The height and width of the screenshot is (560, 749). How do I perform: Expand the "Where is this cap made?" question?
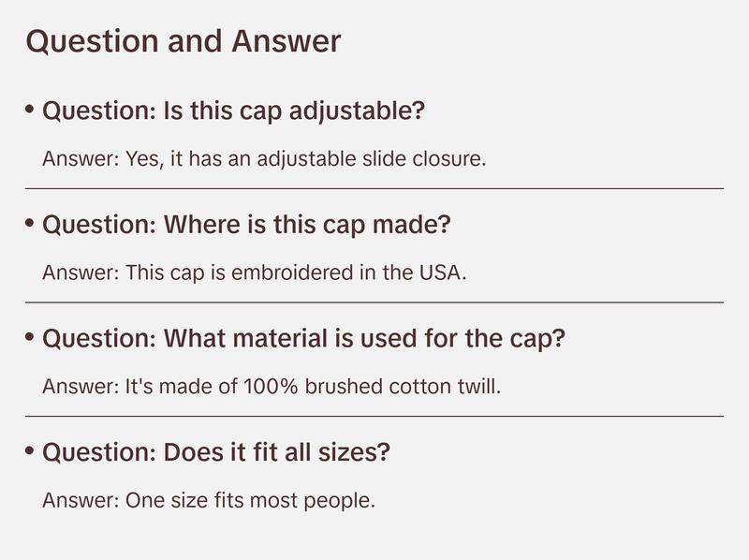point(247,226)
